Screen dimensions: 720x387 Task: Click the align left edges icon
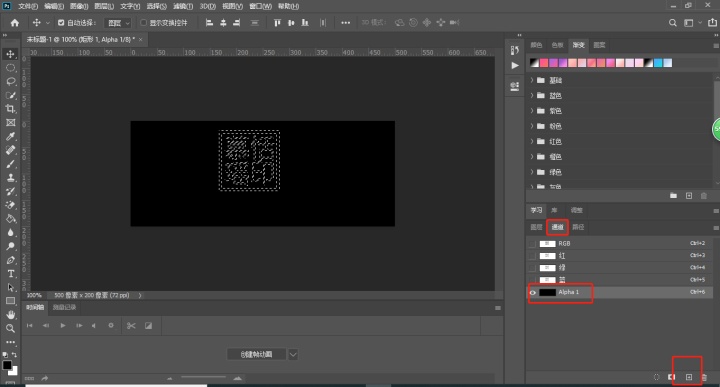point(209,22)
